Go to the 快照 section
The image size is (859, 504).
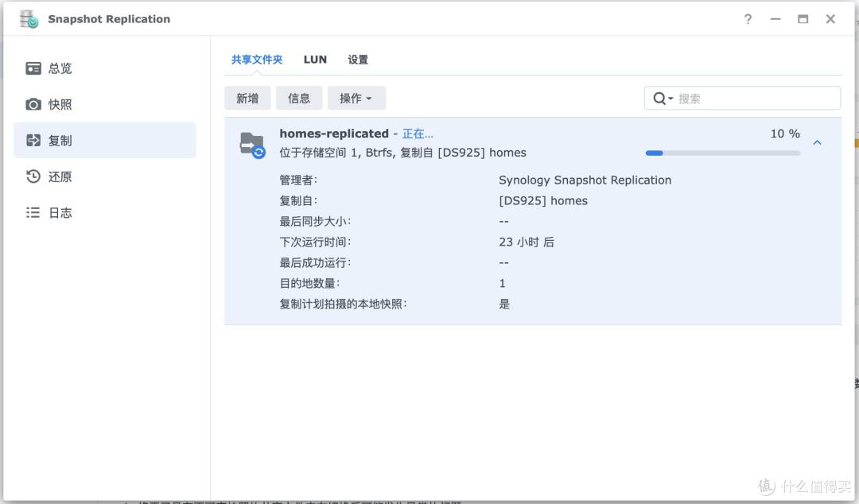click(x=105, y=104)
